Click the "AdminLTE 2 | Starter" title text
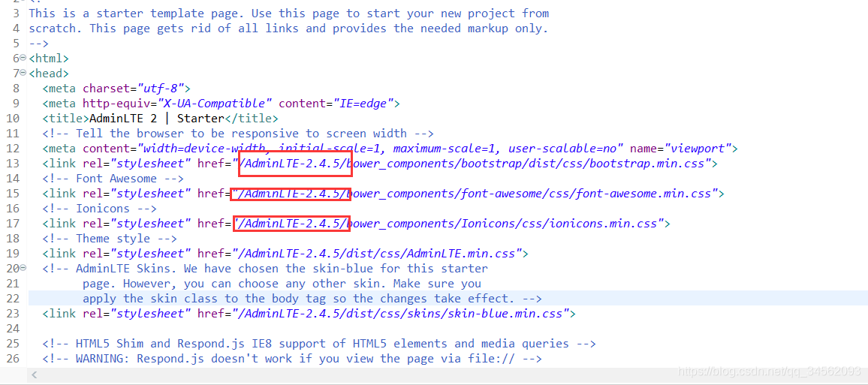 coord(156,119)
